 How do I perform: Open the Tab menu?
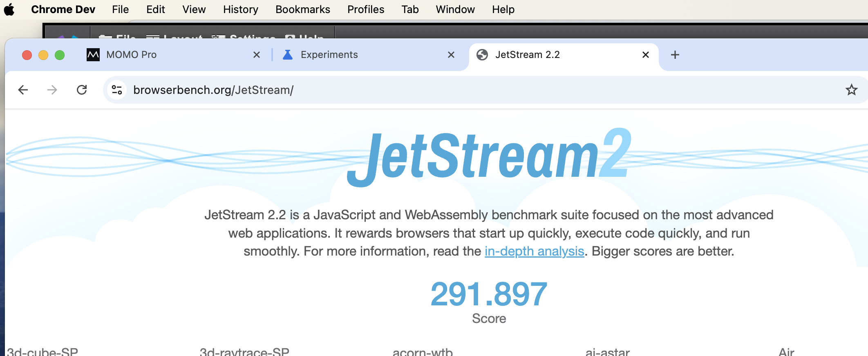coord(410,9)
